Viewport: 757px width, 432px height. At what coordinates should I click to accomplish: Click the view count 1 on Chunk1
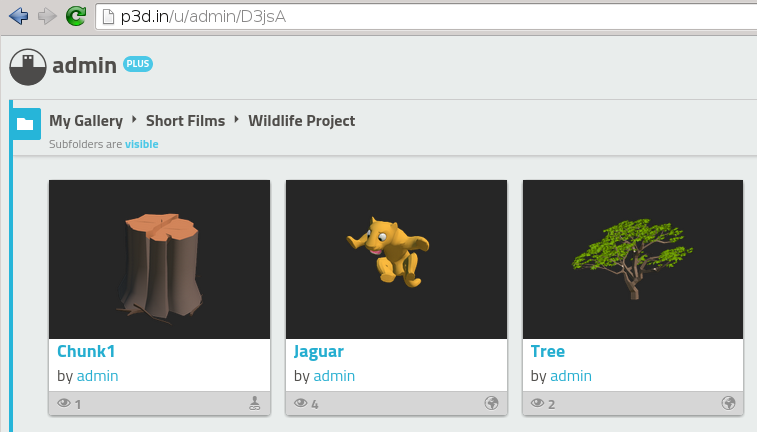tap(78, 404)
